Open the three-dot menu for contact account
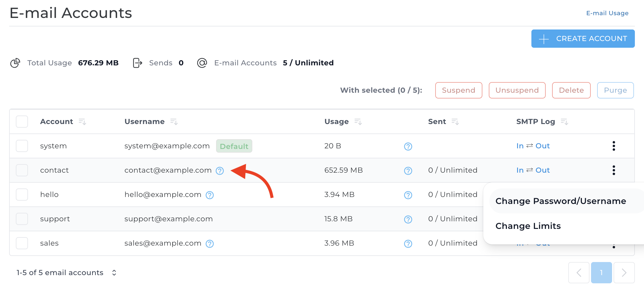Screen dimensions: 644x290 [614, 170]
